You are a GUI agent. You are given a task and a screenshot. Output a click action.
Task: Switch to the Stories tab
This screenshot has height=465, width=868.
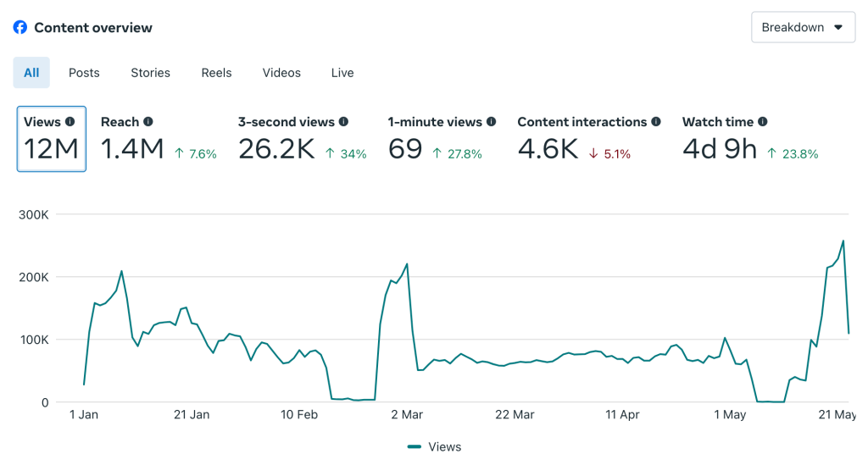point(151,73)
